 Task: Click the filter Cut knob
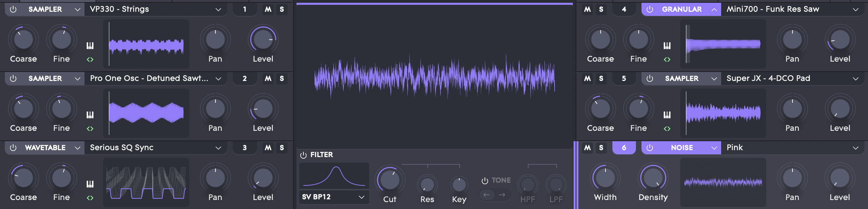[x=390, y=180]
